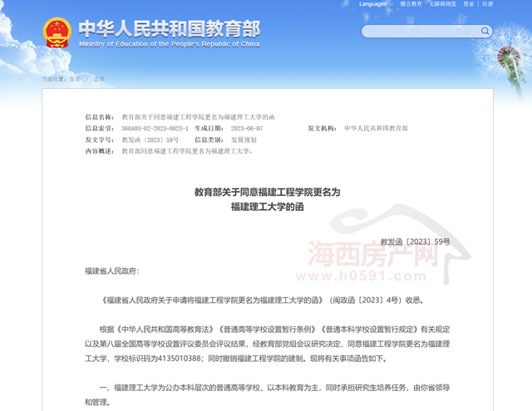Click the category value 发展规划
Screen dimensions: 532x411
244,140
